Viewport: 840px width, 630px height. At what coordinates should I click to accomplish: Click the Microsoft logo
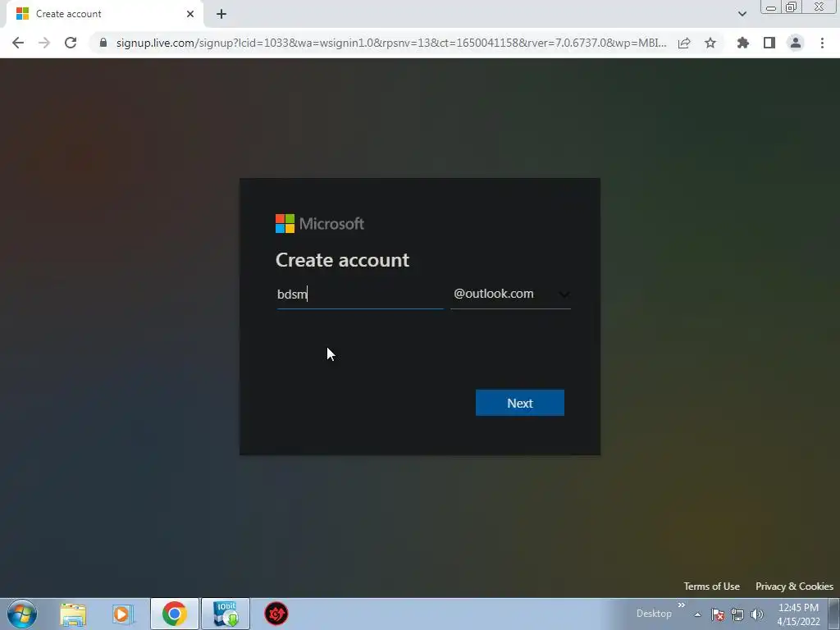320,223
